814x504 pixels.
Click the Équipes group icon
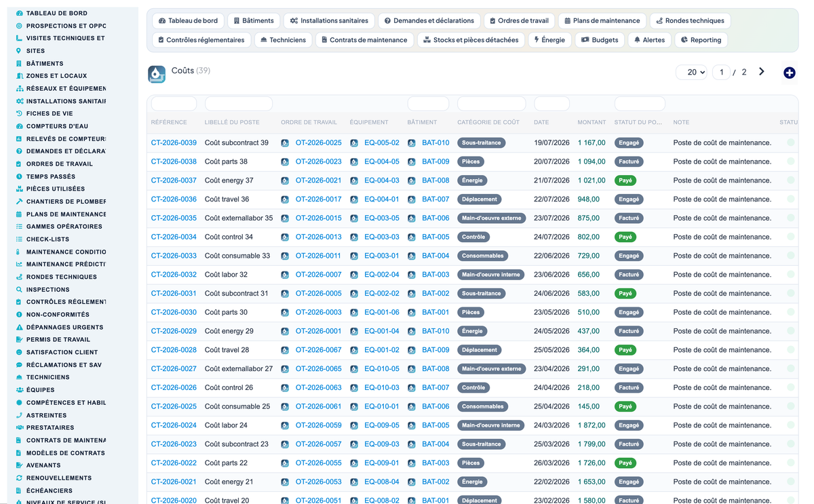[19, 390]
